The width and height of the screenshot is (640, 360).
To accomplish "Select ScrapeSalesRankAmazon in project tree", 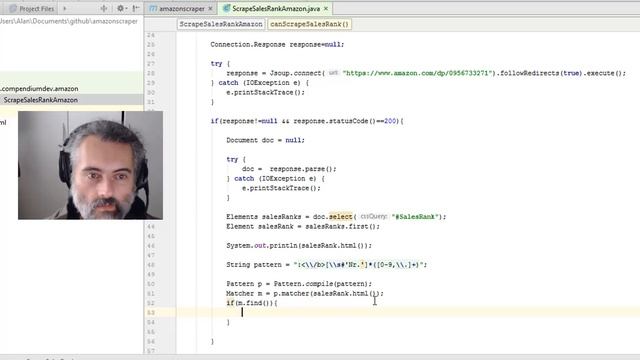I will [40, 100].
